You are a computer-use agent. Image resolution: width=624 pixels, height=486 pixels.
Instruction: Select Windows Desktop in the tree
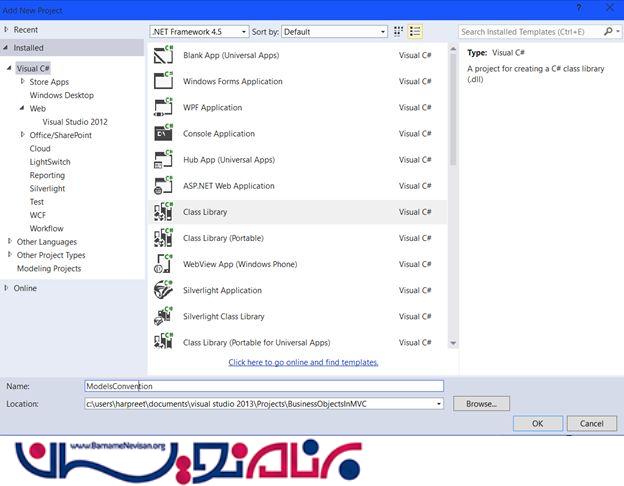click(61, 95)
